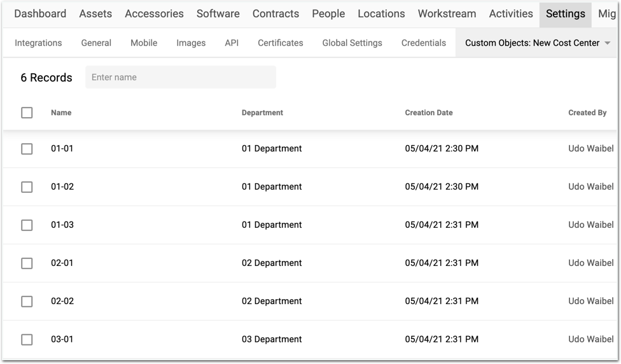Screen dimensions: 621x364
Task: Click the Department column header
Action: point(262,113)
